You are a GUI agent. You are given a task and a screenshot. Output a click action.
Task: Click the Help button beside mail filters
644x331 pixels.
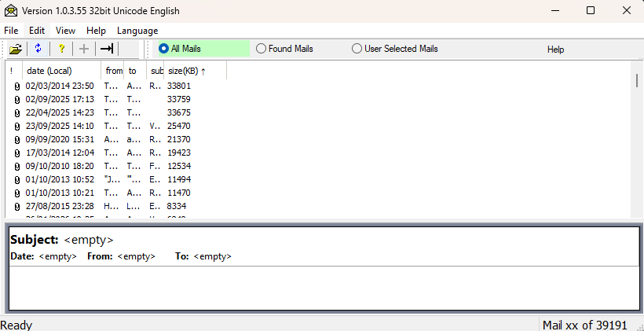[555, 50]
